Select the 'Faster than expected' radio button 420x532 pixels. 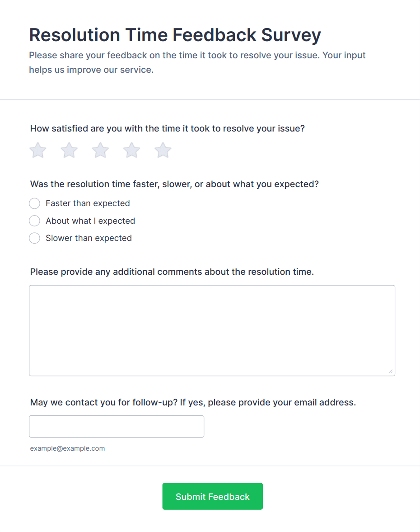pos(35,203)
